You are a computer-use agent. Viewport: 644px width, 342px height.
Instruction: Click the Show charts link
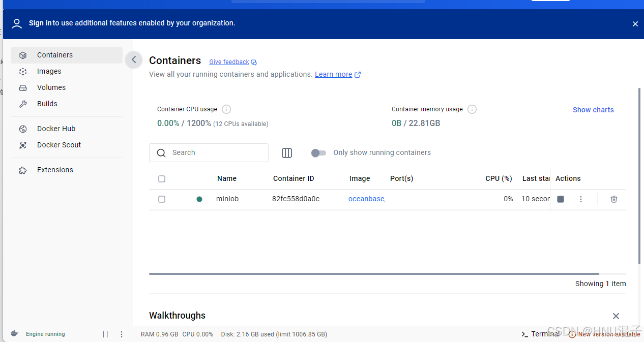[593, 110]
